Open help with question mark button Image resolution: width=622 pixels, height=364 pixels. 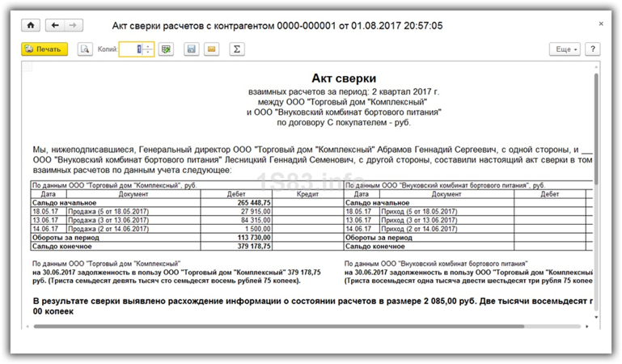click(593, 49)
